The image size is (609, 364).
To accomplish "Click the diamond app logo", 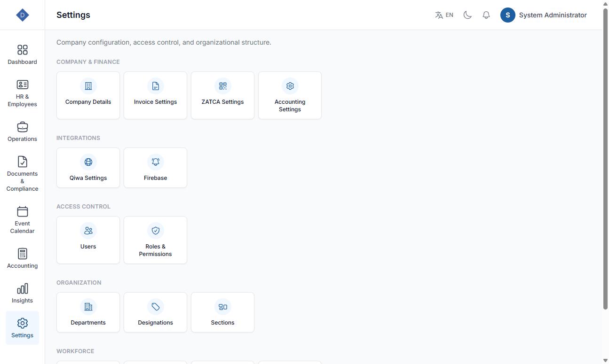I will click(x=22, y=15).
